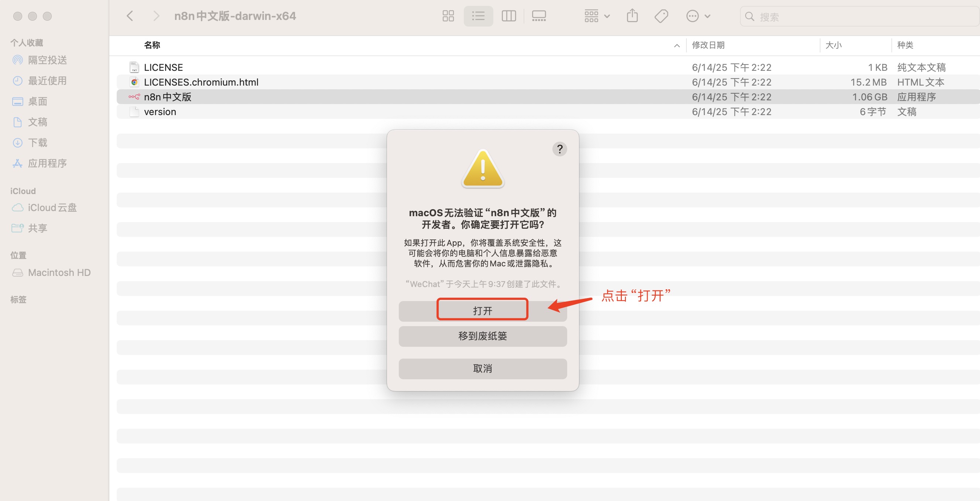Click the Chrome icon of LICENSES.chromium.html
This screenshot has width=980, height=501.
click(x=134, y=82)
